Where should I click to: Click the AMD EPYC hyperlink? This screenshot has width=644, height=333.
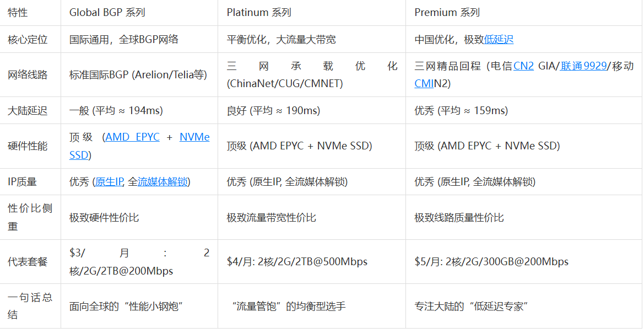coord(132,137)
